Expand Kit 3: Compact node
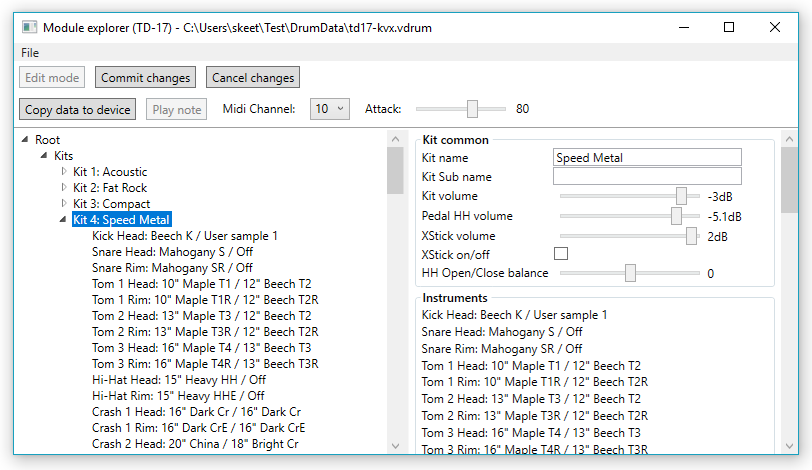Image resolution: width=812 pixels, height=470 pixels. [64, 203]
